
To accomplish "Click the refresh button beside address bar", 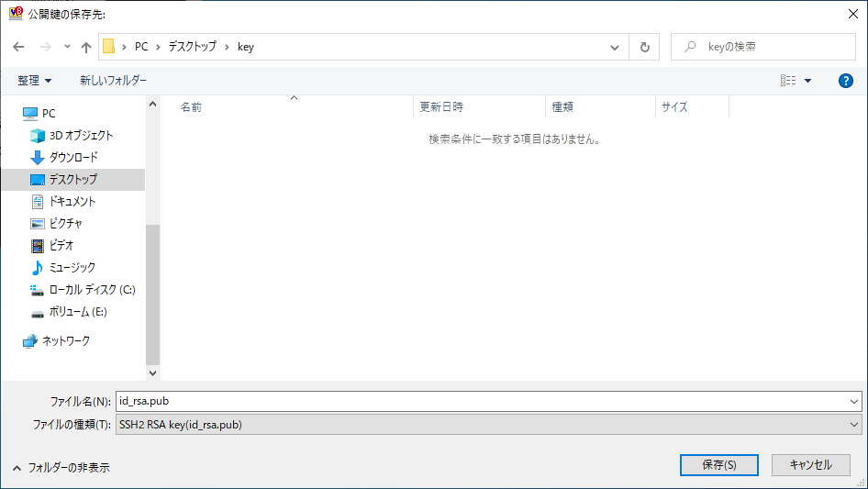I will point(644,47).
